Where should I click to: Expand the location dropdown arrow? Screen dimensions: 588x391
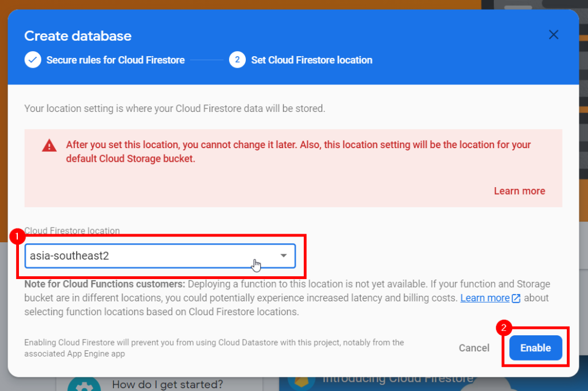[x=284, y=256]
